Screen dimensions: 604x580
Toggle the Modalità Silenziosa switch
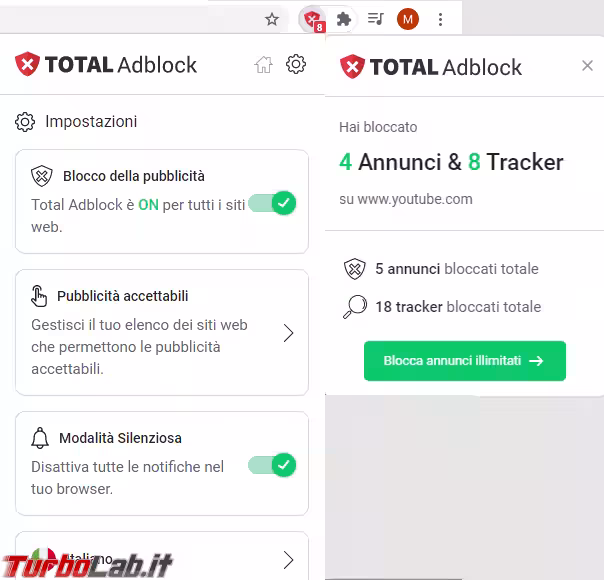click(x=272, y=465)
